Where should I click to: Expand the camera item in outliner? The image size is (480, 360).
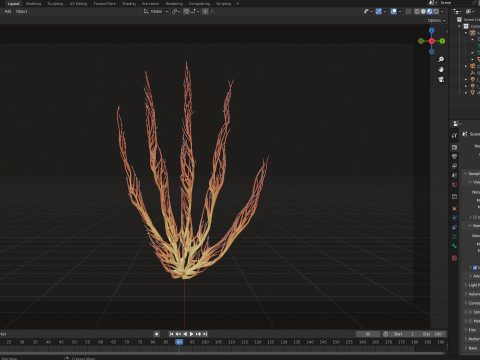coord(466,66)
